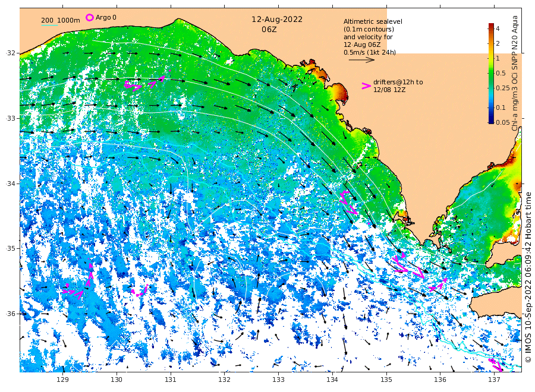Screen dimensions: 535x392
Task: Click the 130 longitude axis label
Action: click(117, 380)
